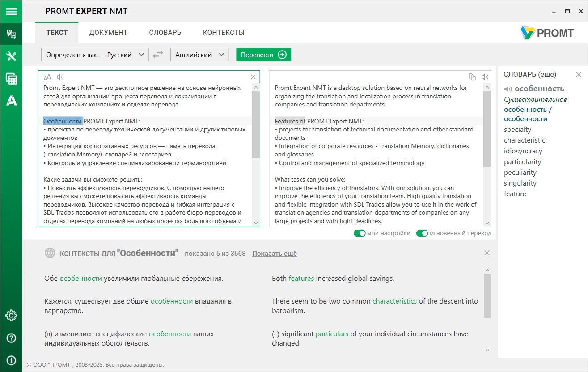Viewport: 588px width, 372px height.
Task: Switch to the СЛОВАРЬ tab
Action: pyautogui.click(x=165, y=33)
